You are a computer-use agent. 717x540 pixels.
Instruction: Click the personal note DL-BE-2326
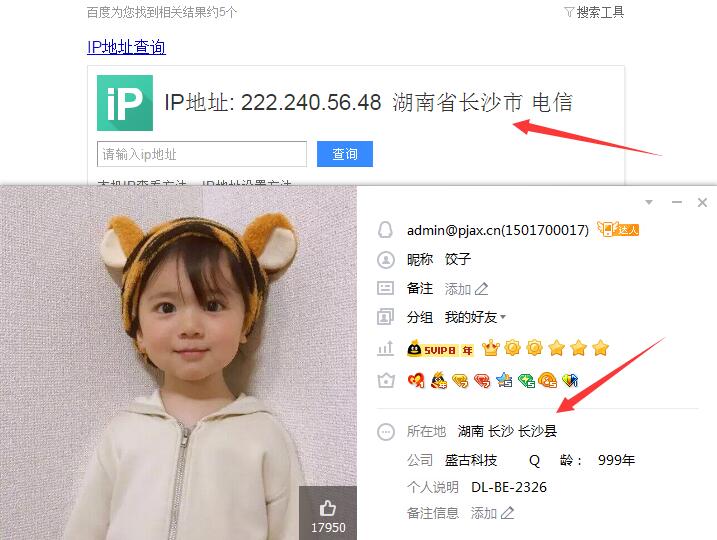coord(509,487)
